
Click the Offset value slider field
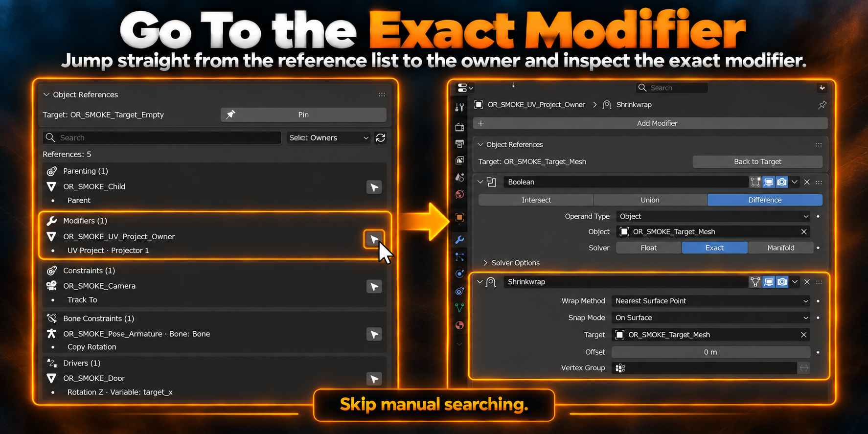711,352
